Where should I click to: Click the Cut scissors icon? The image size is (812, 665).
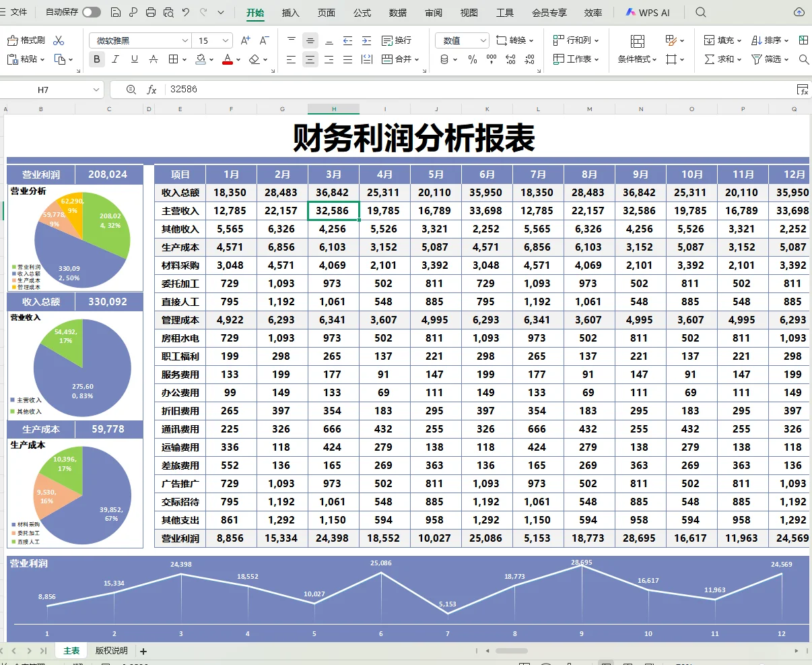tap(59, 40)
